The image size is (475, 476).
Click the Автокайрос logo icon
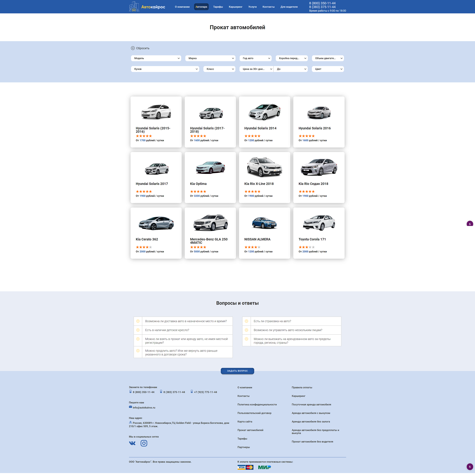point(134,7)
